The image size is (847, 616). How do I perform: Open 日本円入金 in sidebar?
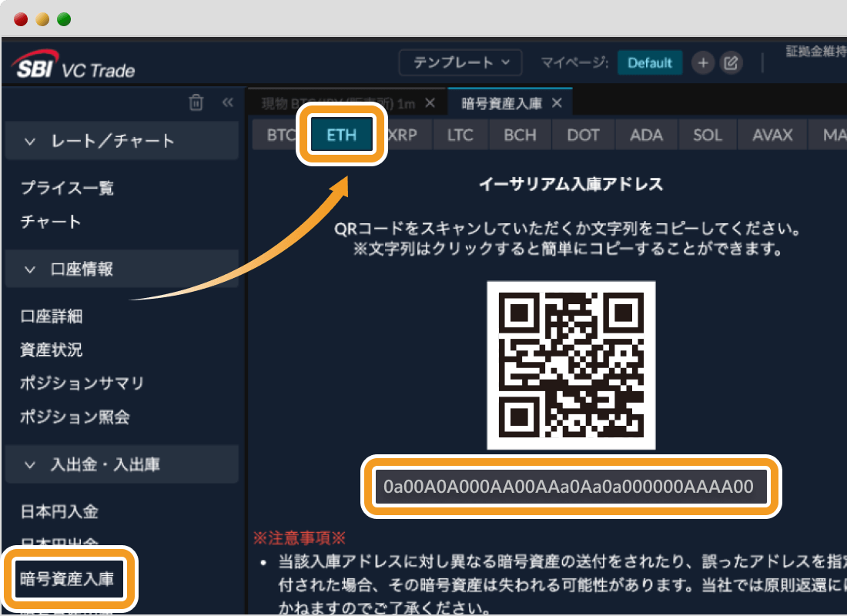coord(59,511)
